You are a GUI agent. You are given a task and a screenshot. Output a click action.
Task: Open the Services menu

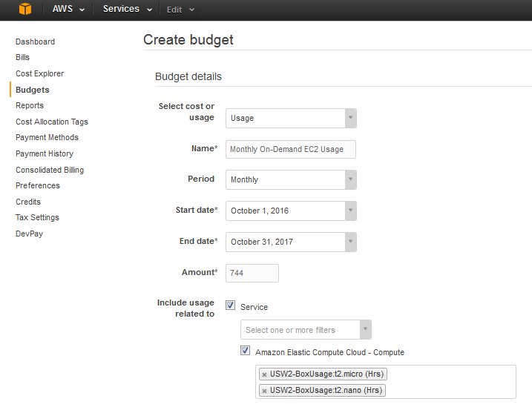point(127,9)
